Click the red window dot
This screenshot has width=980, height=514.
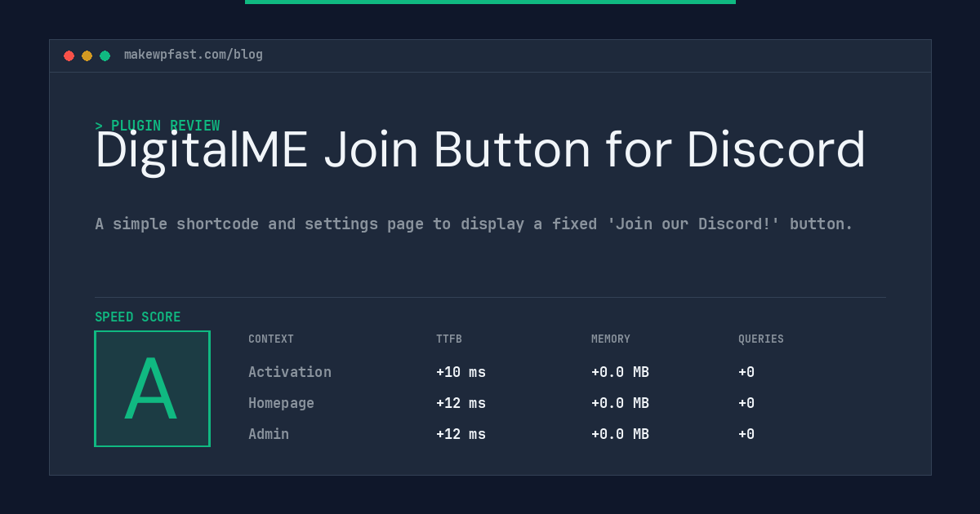(x=69, y=55)
